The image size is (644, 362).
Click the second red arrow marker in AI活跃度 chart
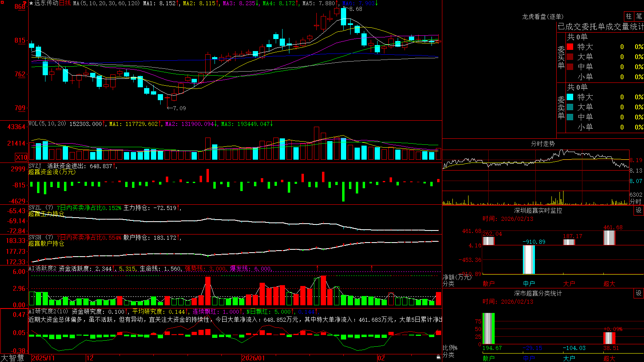[372, 268]
